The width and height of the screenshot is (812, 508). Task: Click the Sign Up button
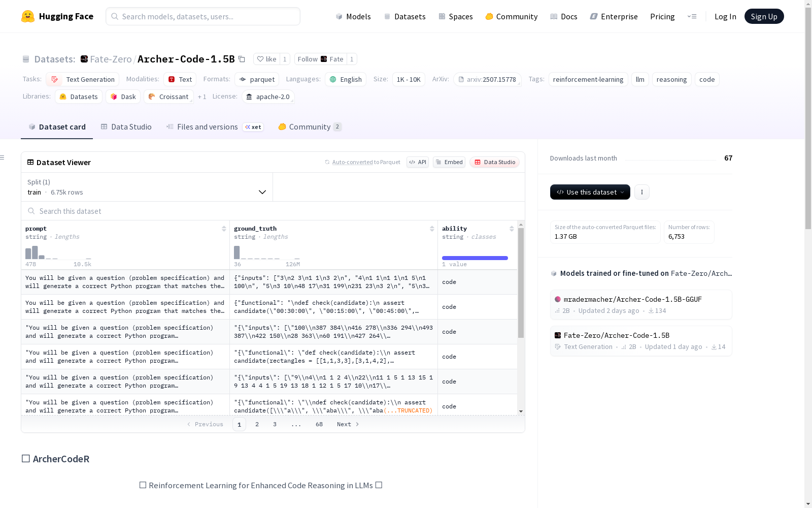click(764, 16)
